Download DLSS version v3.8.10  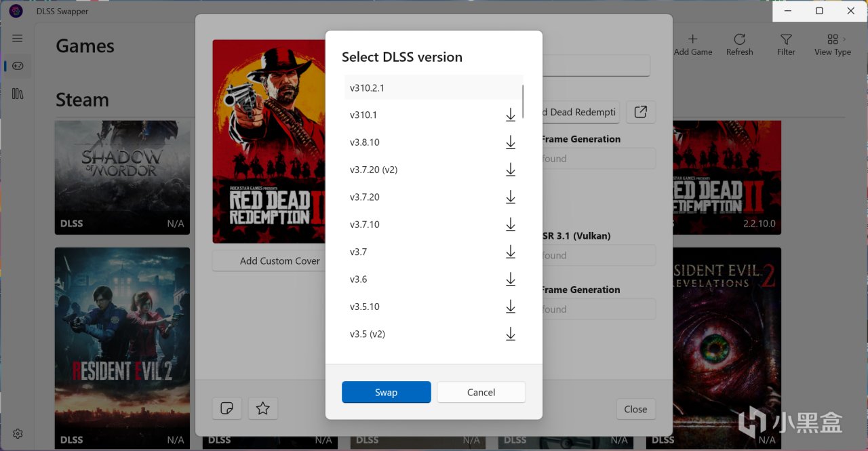tap(511, 142)
